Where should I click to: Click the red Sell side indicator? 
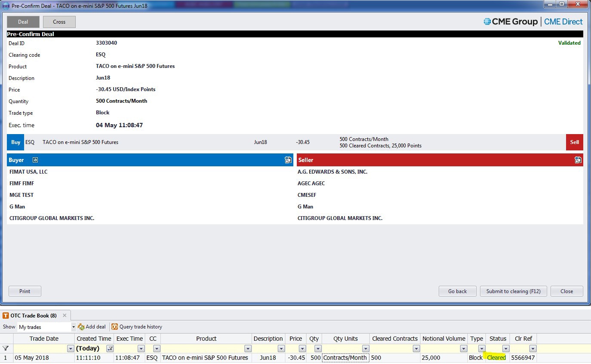[x=574, y=142]
